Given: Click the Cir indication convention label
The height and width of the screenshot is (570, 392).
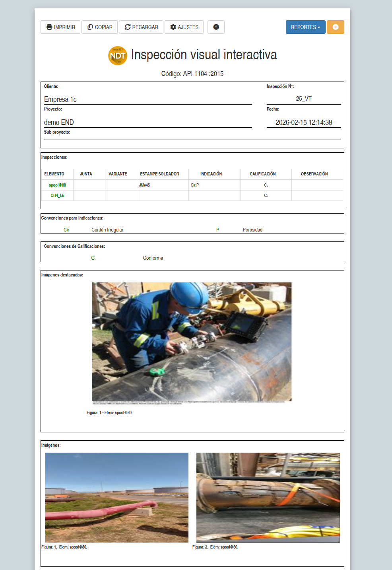Looking at the screenshot, I should click(x=66, y=230).
